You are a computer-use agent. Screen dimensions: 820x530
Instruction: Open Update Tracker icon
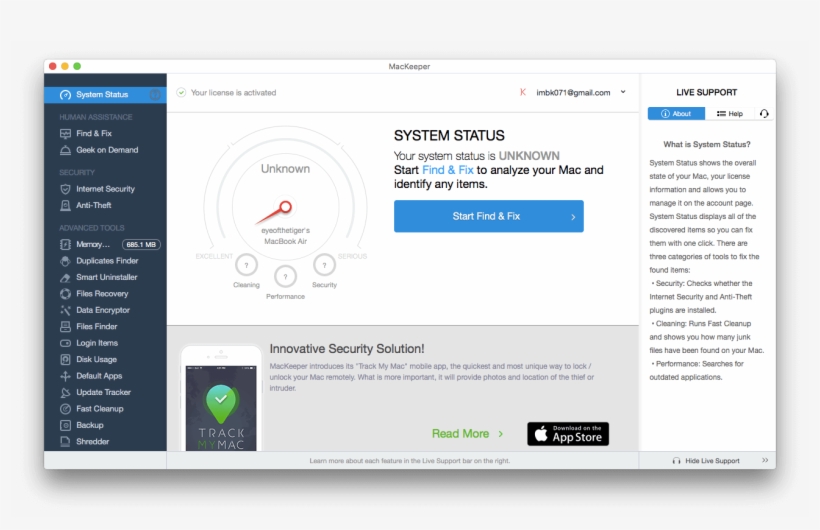(x=65, y=392)
